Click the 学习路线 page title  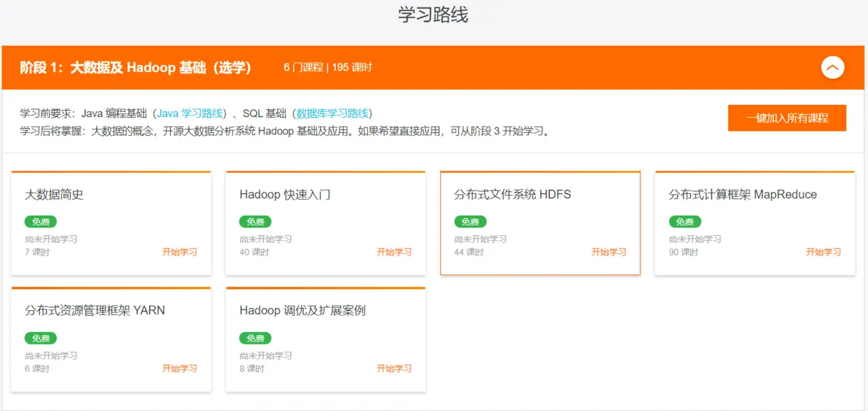(434, 15)
